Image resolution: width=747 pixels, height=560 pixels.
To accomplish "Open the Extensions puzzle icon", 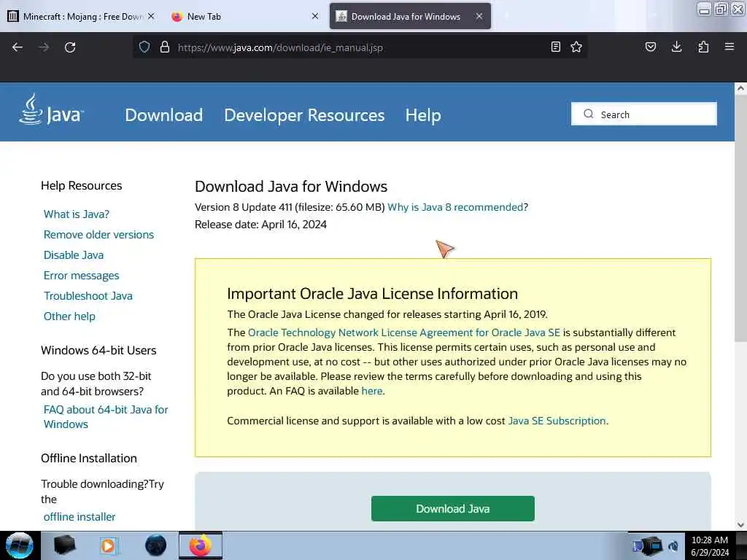I will [x=703, y=47].
